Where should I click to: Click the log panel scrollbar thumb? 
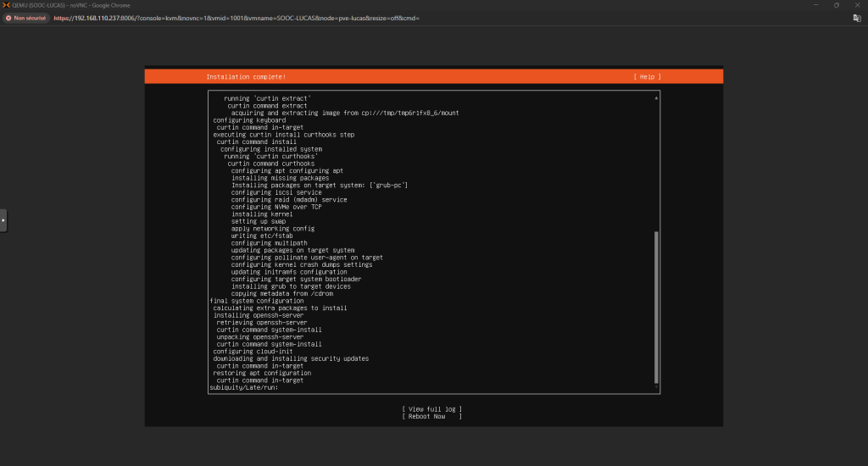(x=656, y=305)
